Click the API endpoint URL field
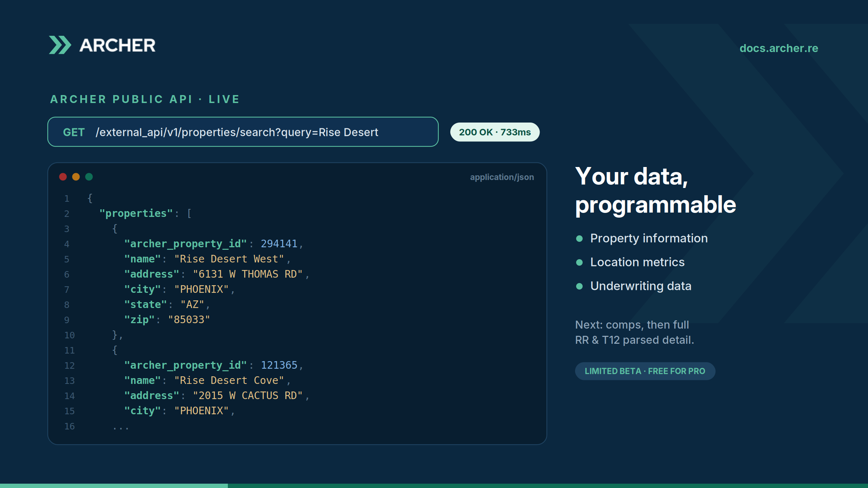868x488 pixels. pos(243,132)
